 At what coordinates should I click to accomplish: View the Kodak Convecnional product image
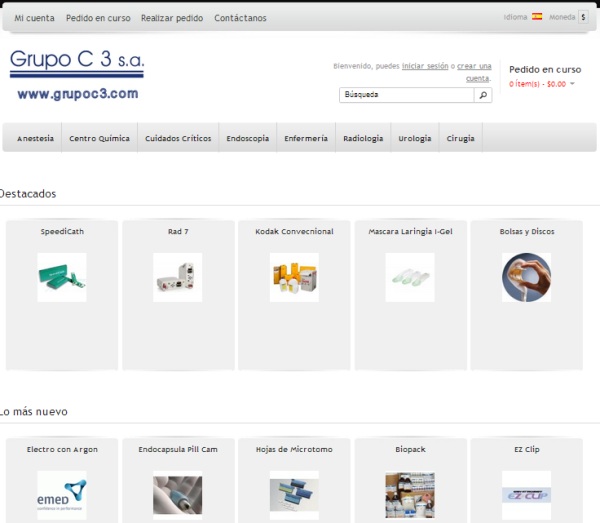pos(294,277)
